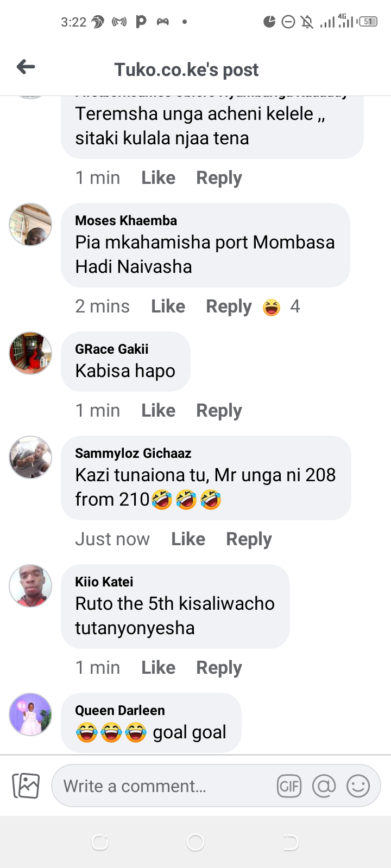
Task: Reply to Kiio Katei's comment
Action: pyautogui.click(x=219, y=668)
